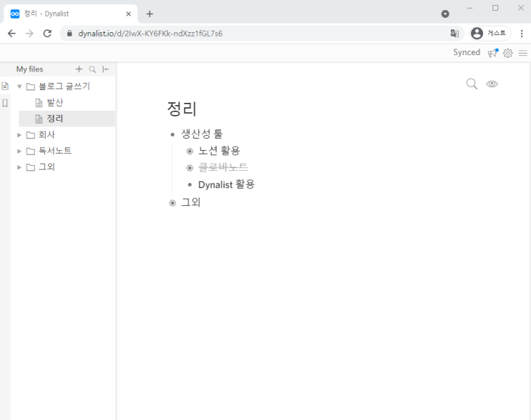
Task: Open the tab search dropdown arrow
Action: [445, 14]
